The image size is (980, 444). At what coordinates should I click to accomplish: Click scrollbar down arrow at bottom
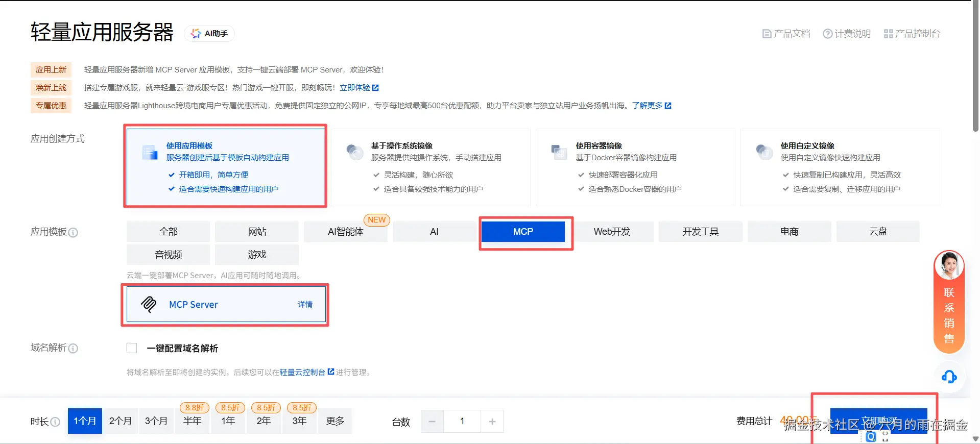click(975, 439)
